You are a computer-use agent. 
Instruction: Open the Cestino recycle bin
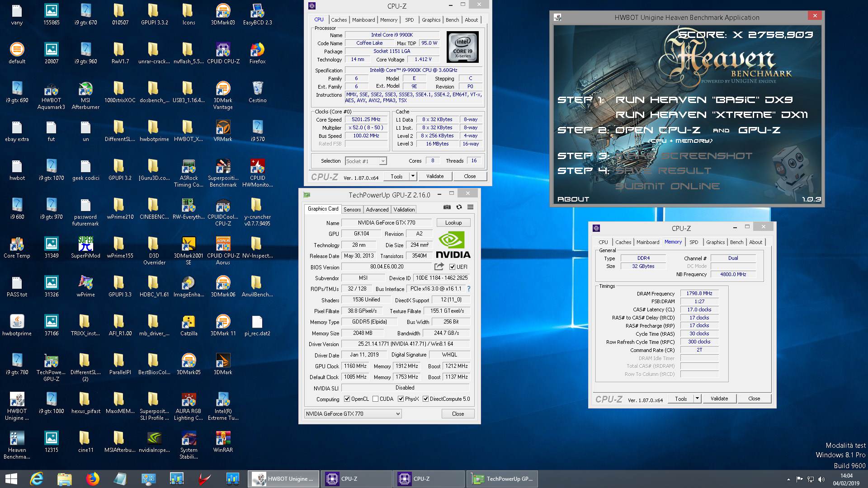point(257,92)
